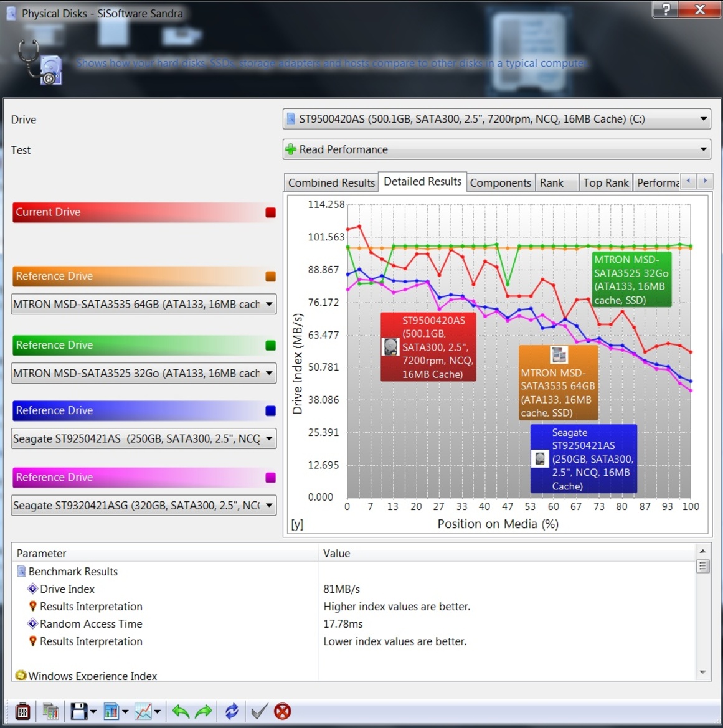Click the disk icon in blue chart label
This screenshot has height=728, width=723.
[x=539, y=459]
